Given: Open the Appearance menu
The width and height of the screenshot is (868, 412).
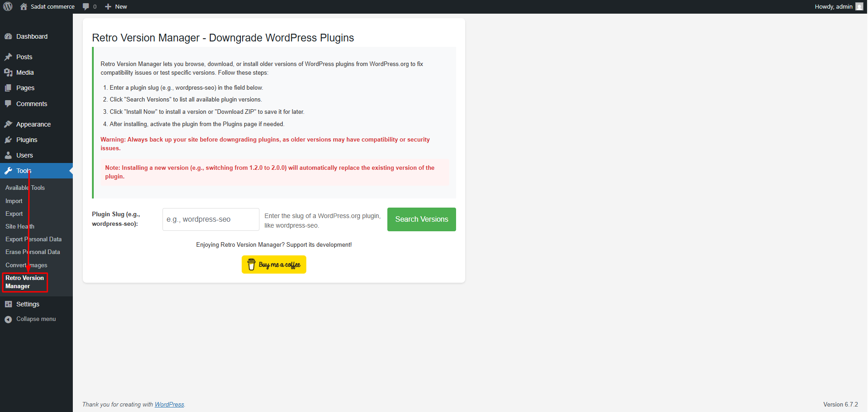Looking at the screenshot, I should pos(36,124).
